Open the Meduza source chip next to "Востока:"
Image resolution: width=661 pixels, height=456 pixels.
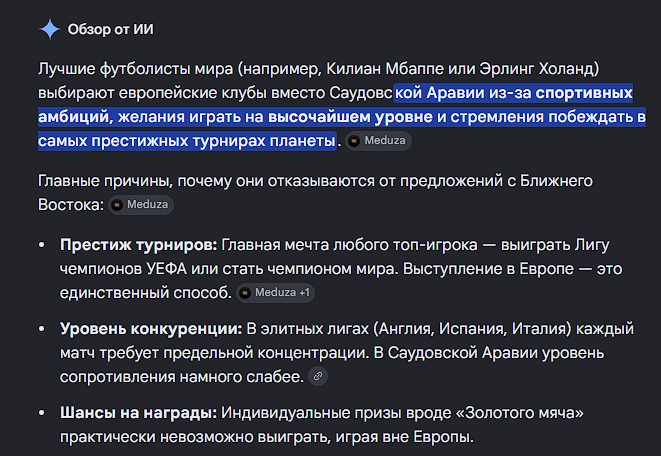141,205
